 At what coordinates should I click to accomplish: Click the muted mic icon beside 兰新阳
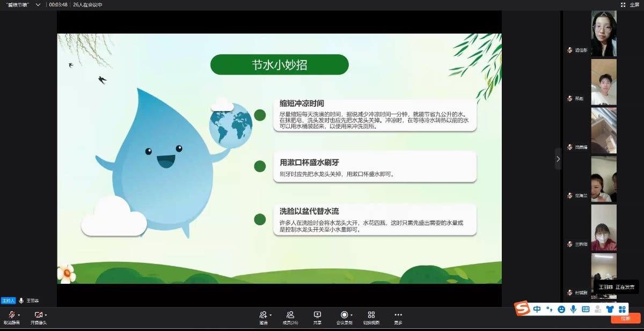[x=570, y=244]
